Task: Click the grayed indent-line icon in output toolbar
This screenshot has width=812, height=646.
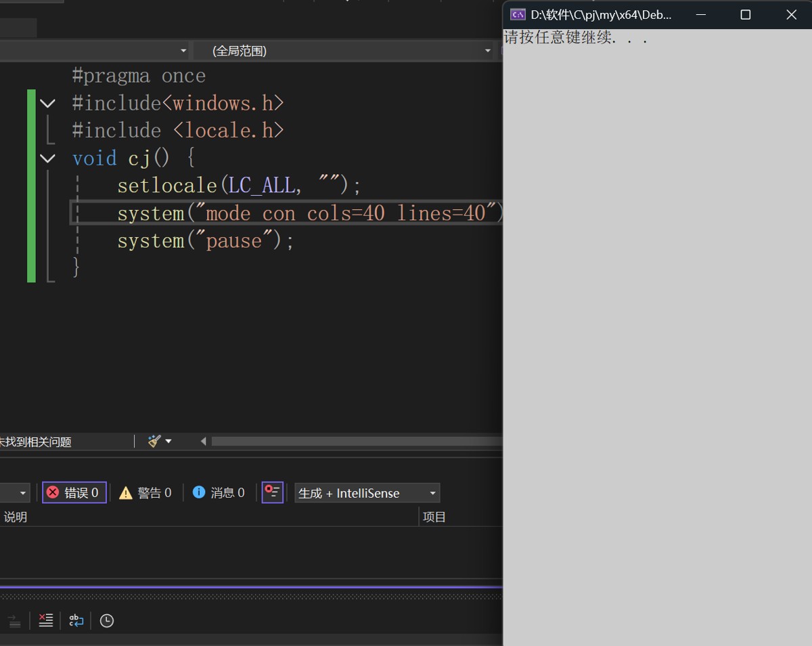Action: pyautogui.click(x=15, y=620)
